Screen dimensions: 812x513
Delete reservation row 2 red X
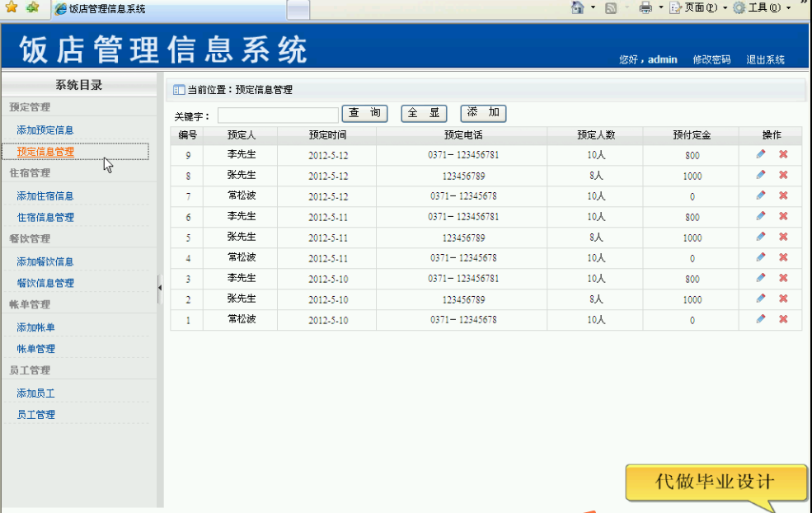coord(783,298)
